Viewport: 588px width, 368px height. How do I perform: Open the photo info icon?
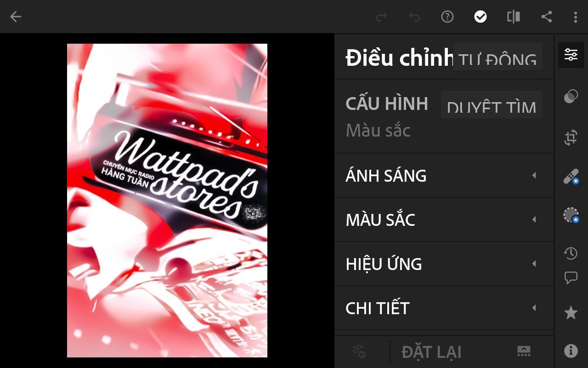[571, 351]
